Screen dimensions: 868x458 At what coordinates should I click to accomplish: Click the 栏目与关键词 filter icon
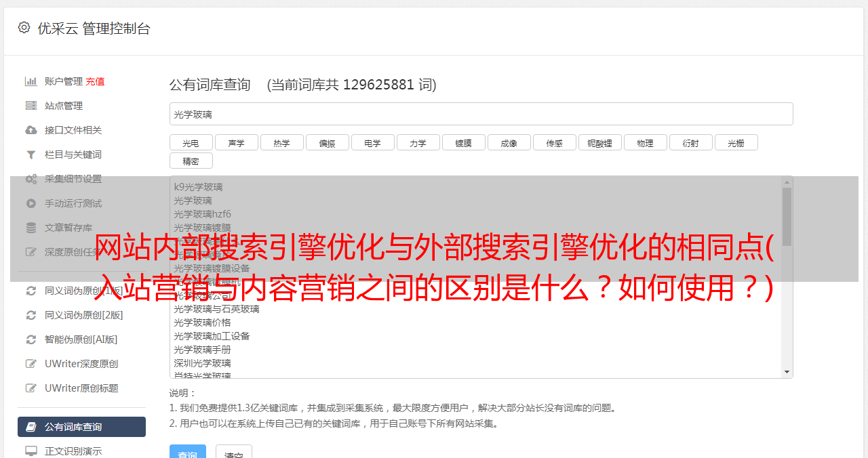pyautogui.click(x=31, y=154)
